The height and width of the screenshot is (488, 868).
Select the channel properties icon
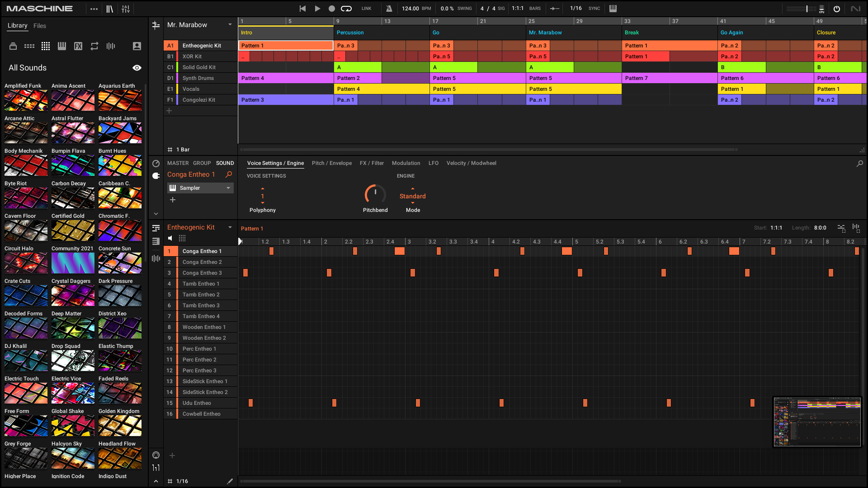pos(156,164)
